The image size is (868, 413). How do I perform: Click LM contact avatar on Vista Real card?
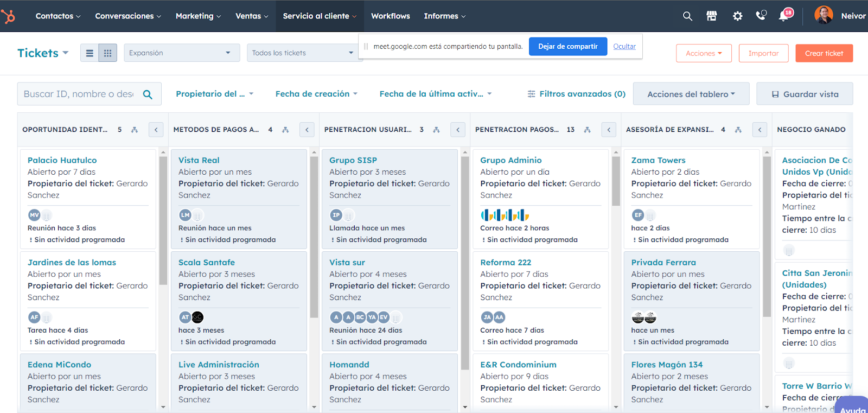pyautogui.click(x=185, y=215)
